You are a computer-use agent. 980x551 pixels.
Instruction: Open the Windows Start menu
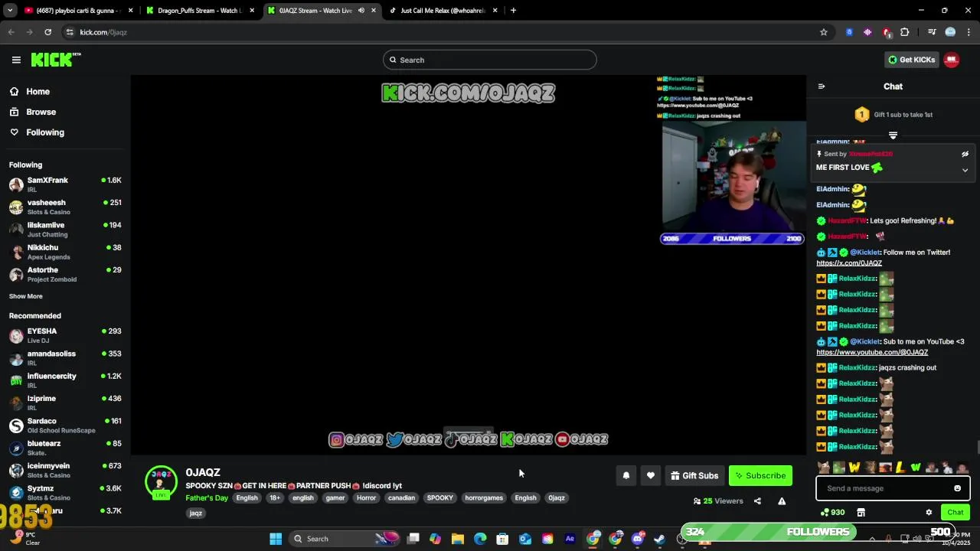tap(276, 539)
